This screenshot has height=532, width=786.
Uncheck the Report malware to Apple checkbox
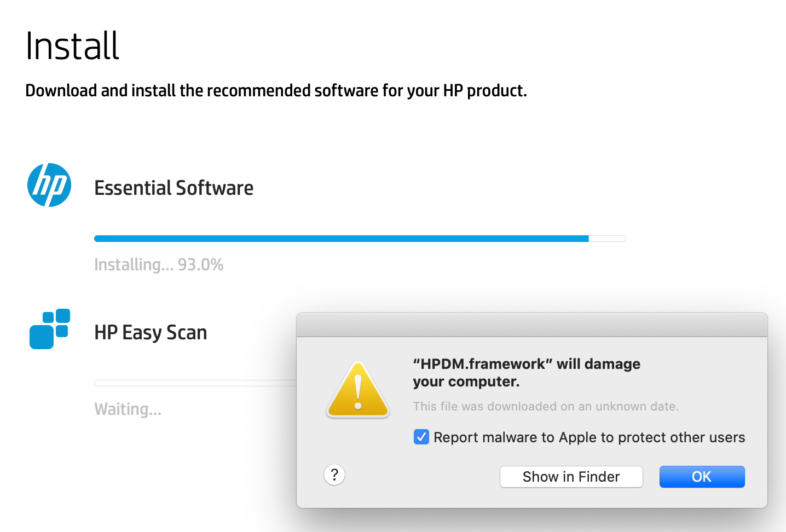(421, 437)
